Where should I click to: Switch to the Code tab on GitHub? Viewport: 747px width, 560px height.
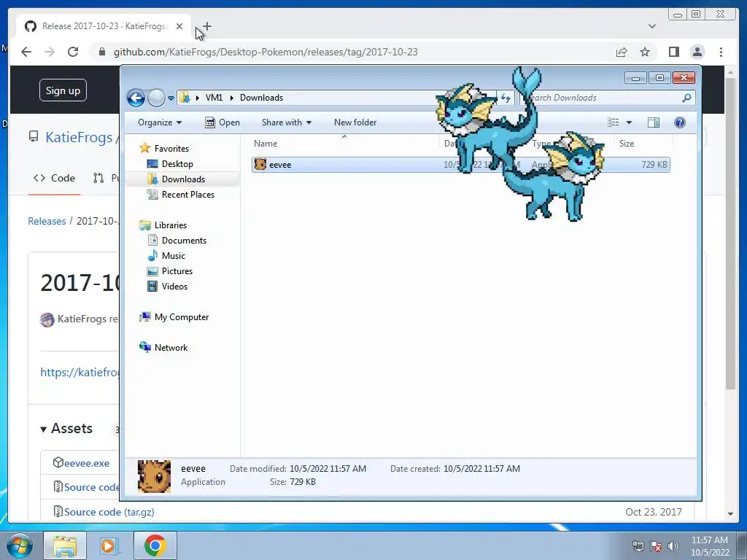click(54, 178)
